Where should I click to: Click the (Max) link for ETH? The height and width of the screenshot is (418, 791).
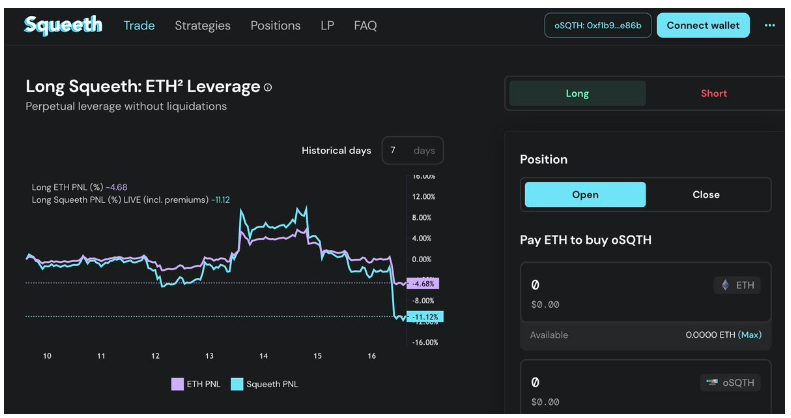(750, 335)
